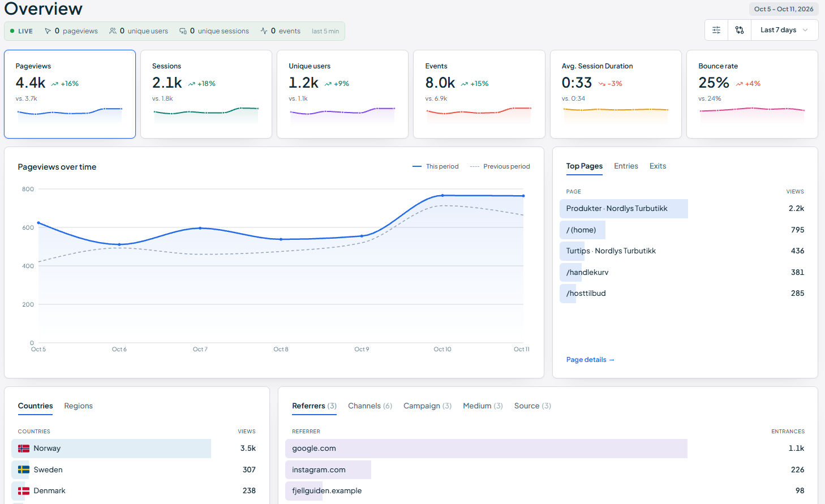Click the instagram.com referrer row
The image size is (825, 504).
click(x=548, y=469)
